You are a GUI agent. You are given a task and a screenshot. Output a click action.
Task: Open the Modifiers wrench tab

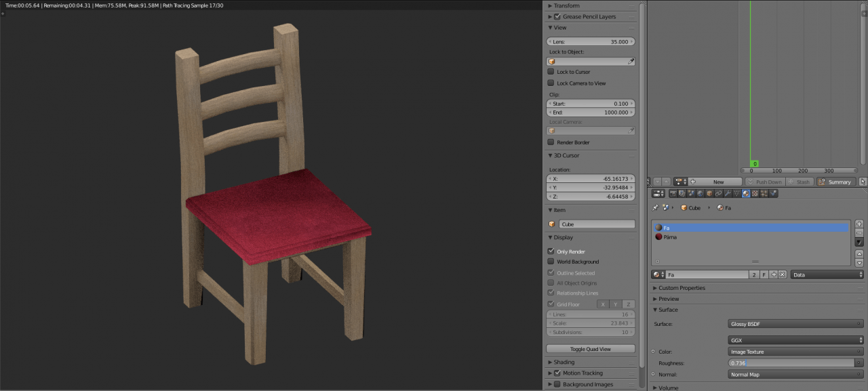[x=728, y=194]
